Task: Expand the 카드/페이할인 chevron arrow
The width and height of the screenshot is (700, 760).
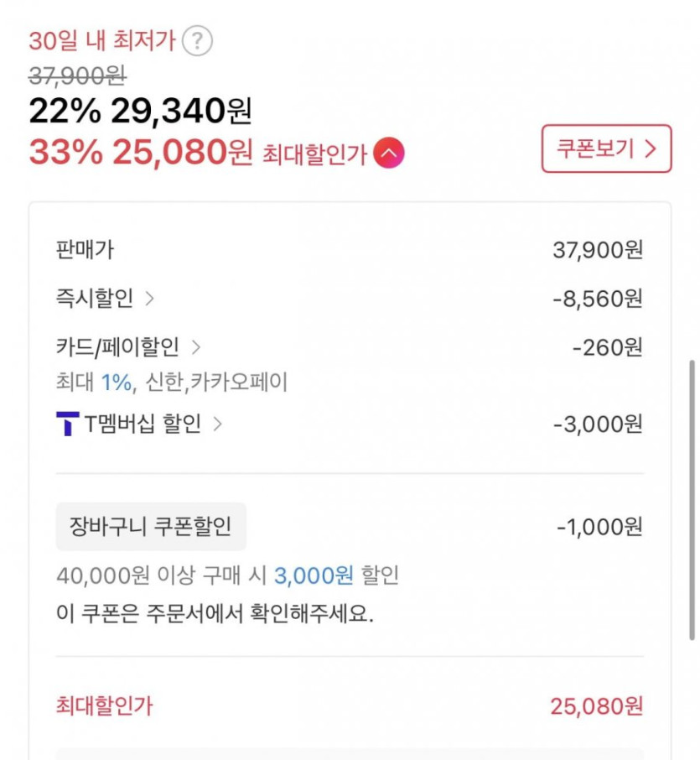Action: click(196, 346)
